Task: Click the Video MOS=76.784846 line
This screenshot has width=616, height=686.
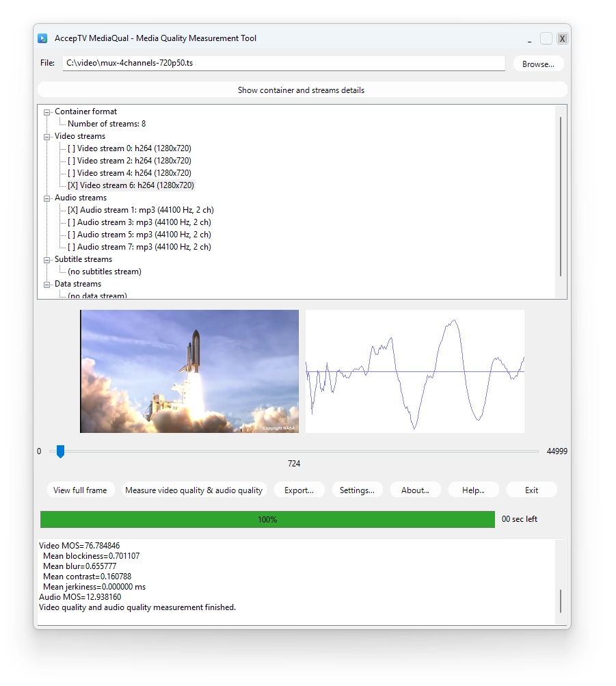Action: tap(79, 546)
